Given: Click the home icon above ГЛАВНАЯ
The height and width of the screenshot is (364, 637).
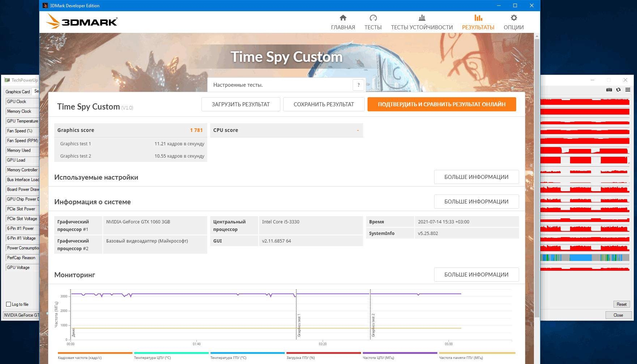Looking at the screenshot, I should pyautogui.click(x=343, y=18).
